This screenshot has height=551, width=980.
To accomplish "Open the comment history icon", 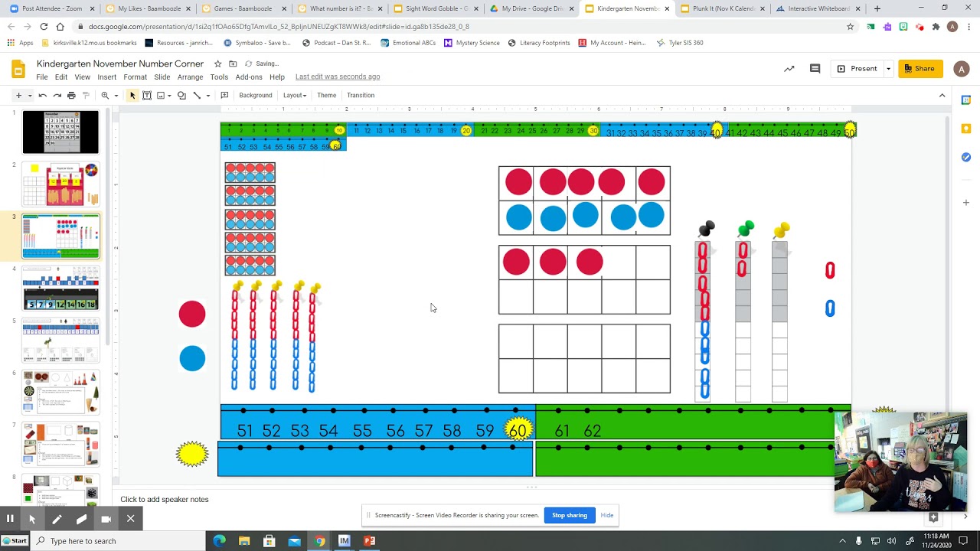I will tap(815, 69).
